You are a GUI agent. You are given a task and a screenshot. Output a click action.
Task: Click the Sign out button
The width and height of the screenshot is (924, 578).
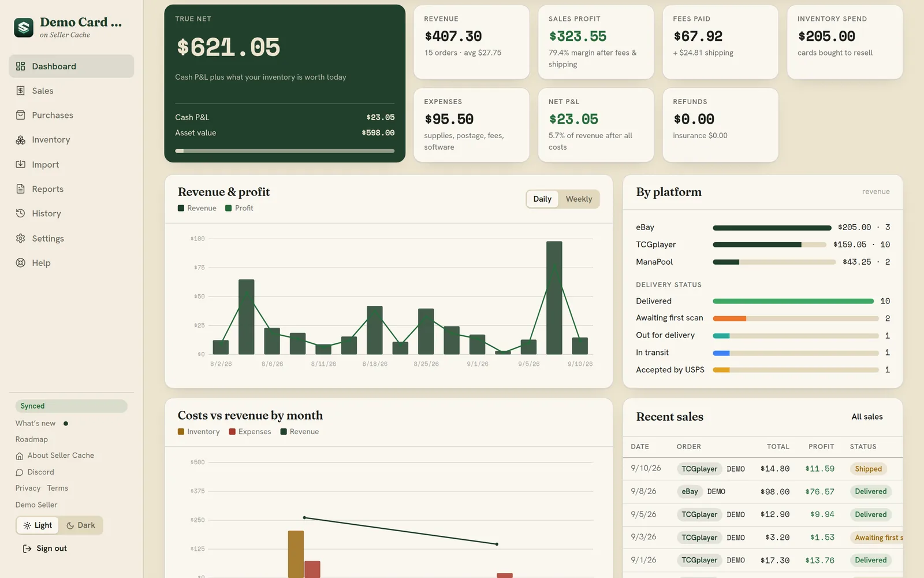pyautogui.click(x=45, y=549)
